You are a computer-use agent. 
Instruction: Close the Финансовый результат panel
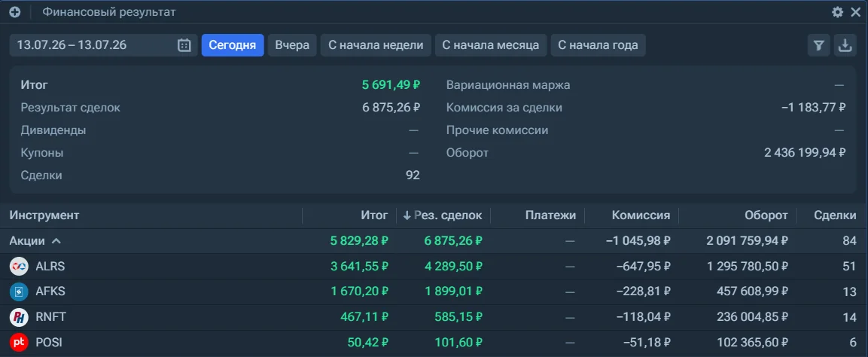tap(855, 12)
